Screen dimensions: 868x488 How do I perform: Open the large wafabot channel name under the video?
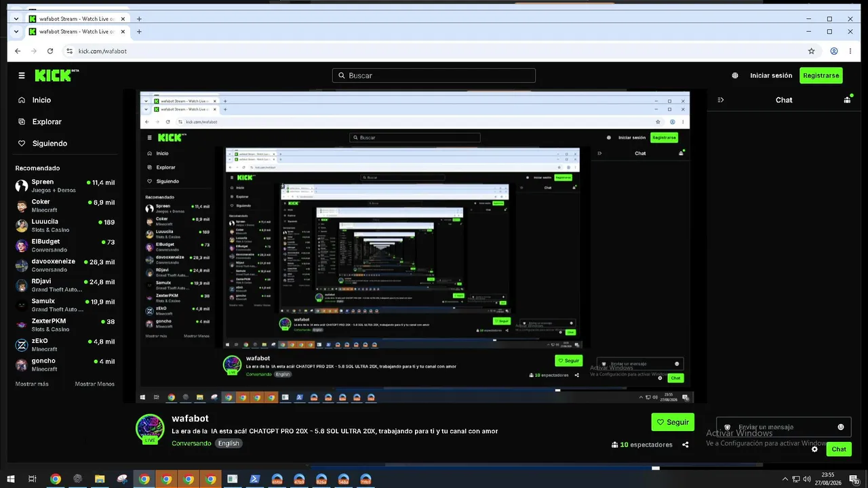190,418
